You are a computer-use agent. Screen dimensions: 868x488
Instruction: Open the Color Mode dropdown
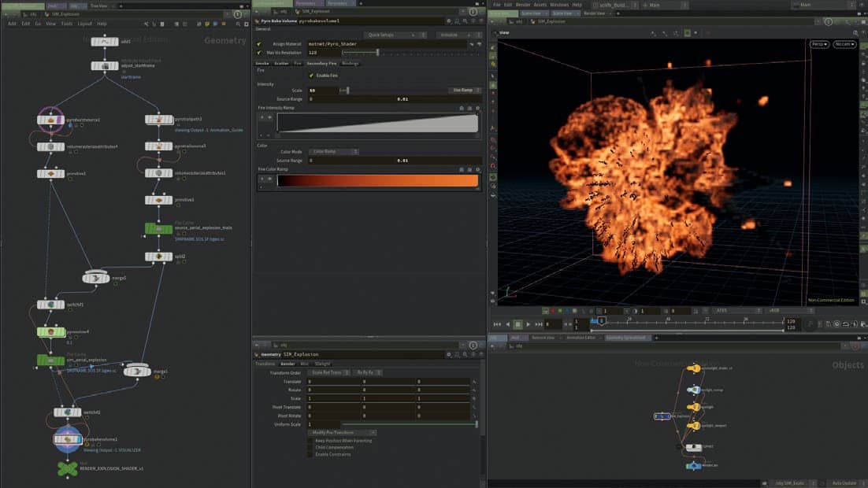click(x=334, y=151)
